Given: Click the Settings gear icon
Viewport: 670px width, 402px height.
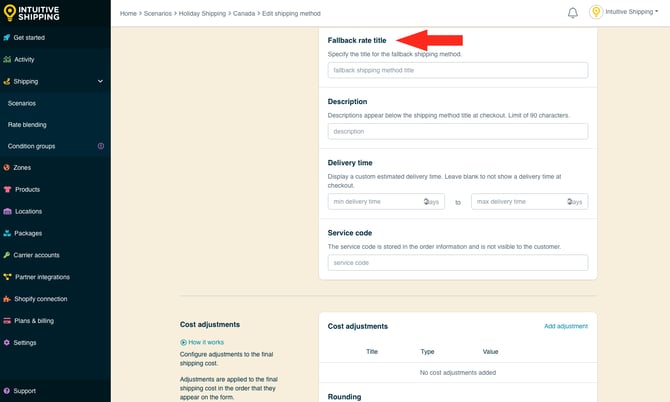Looking at the screenshot, I should 8,342.
